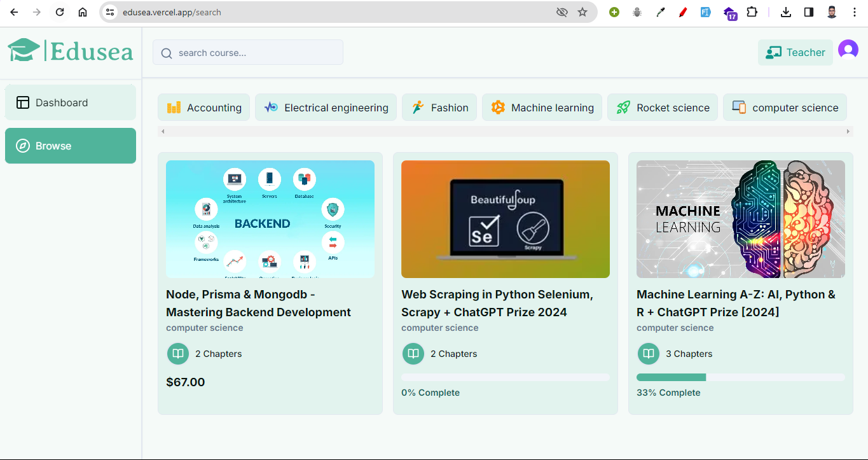Screen dimensions: 868x460
Task: Click the eye-slash tracking protection icon
Action: (x=561, y=12)
